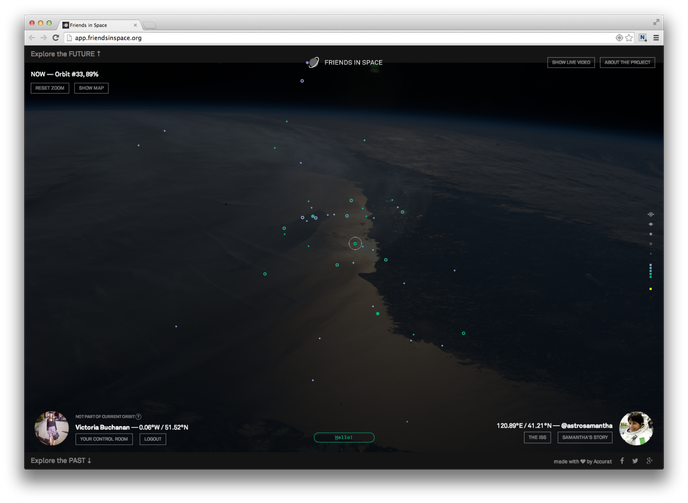Bookmark page with the star icon
Screen dimensions: 688x503
click(629, 38)
